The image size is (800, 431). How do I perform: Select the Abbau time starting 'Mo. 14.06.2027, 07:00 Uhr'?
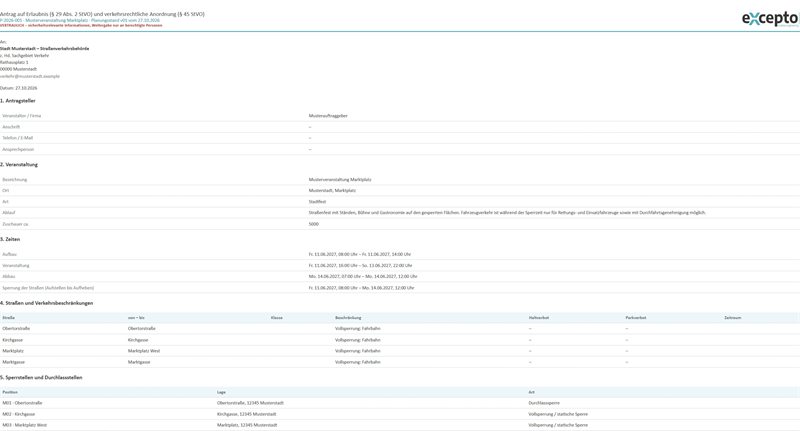coord(363,276)
